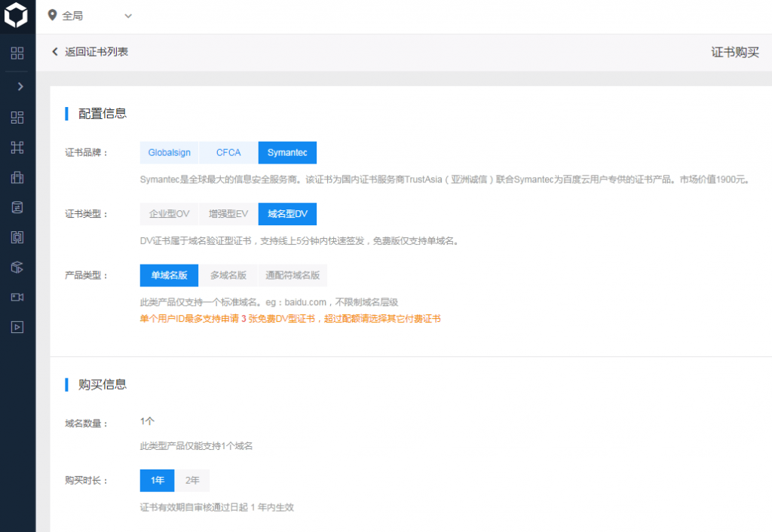Click the Baidu Cloud hexagon logo

[x=16, y=15]
